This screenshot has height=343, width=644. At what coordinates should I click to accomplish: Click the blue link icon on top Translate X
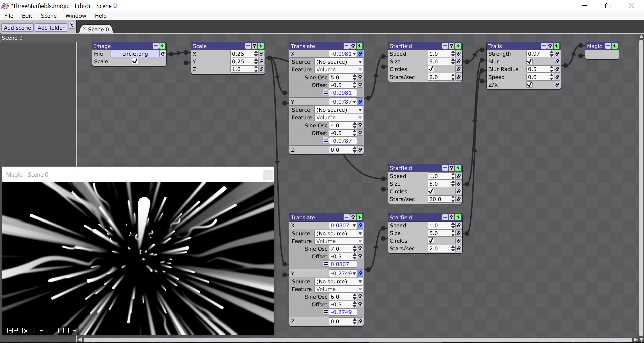pos(360,54)
